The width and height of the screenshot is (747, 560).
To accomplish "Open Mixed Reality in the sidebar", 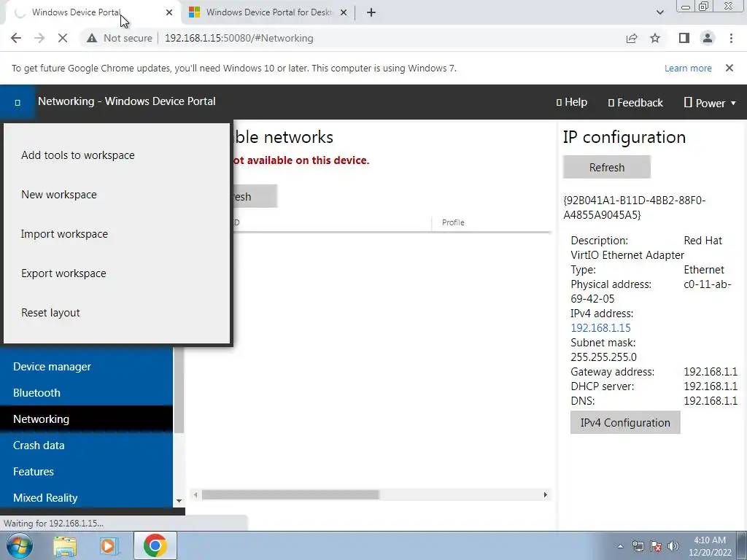I will [86, 497].
